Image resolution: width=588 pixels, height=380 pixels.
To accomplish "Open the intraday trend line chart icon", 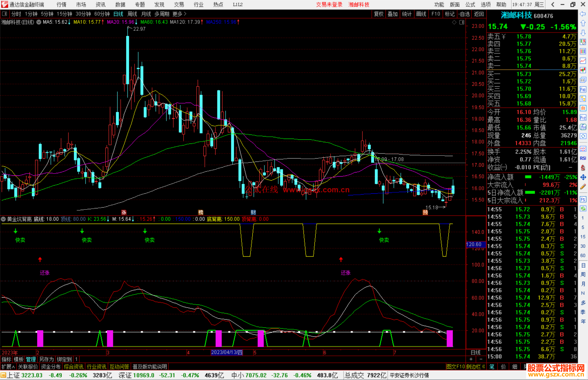I will [x=583, y=60].
